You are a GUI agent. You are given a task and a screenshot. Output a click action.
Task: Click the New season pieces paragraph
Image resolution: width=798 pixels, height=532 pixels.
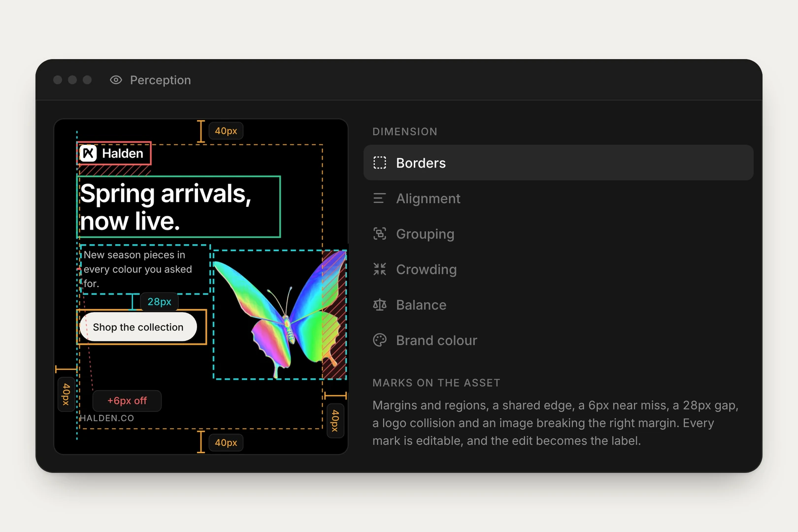138,269
